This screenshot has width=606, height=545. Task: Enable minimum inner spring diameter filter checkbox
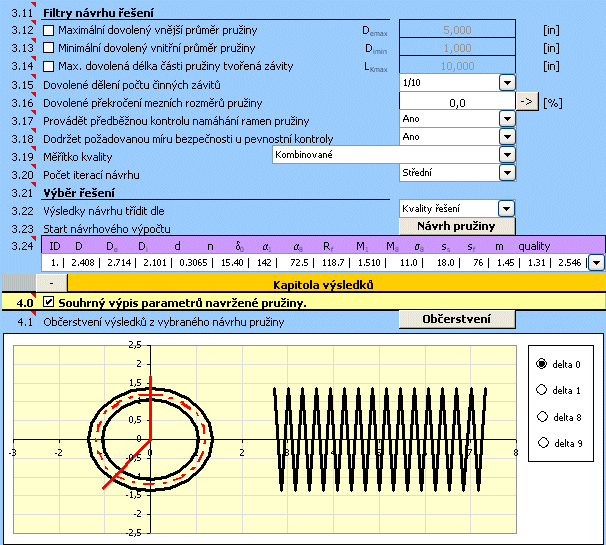click(49, 48)
